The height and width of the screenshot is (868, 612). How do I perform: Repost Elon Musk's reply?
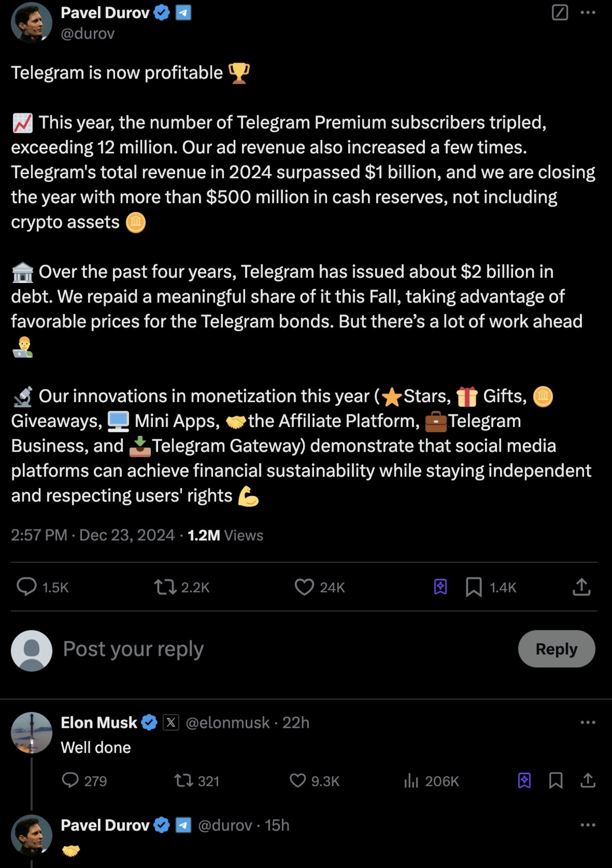coord(181,780)
